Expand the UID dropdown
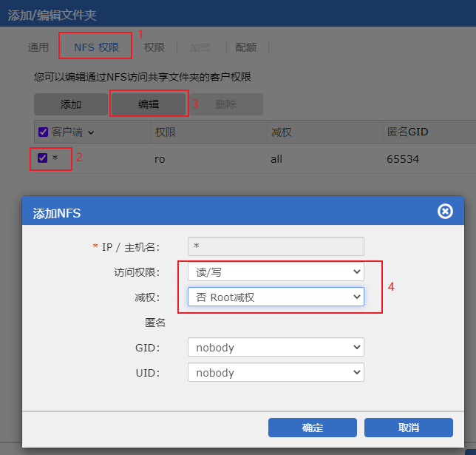The image size is (476, 455). (276, 373)
